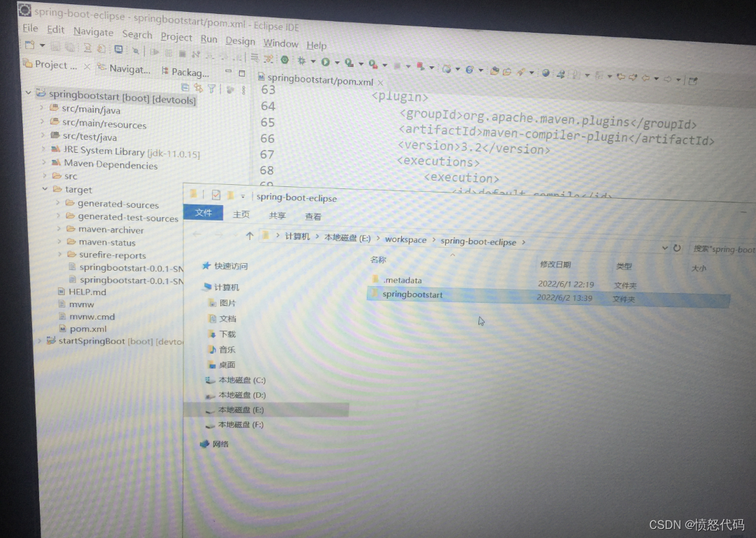Expand the generated-sources folder
The image size is (756, 538).
pyautogui.click(x=58, y=202)
